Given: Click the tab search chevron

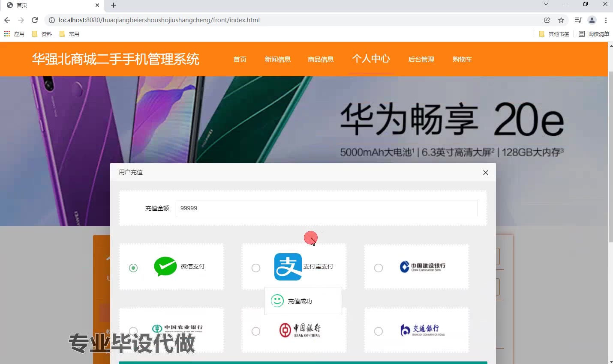Looking at the screenshot, I should (546, 4).
